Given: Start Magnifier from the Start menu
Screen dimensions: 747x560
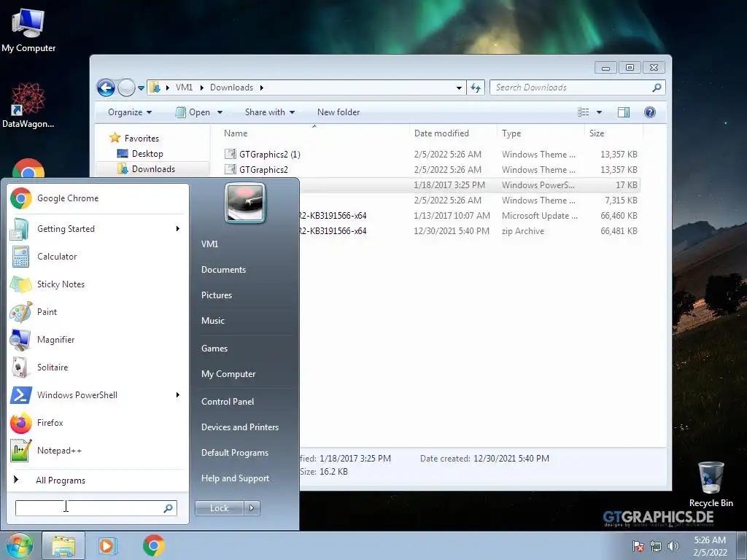Looking at the screenshot, I should coord(98,340).
